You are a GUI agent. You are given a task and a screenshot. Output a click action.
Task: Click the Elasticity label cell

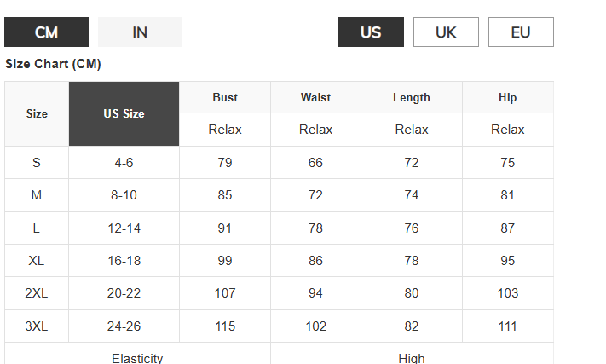click(x=137, y=357)
